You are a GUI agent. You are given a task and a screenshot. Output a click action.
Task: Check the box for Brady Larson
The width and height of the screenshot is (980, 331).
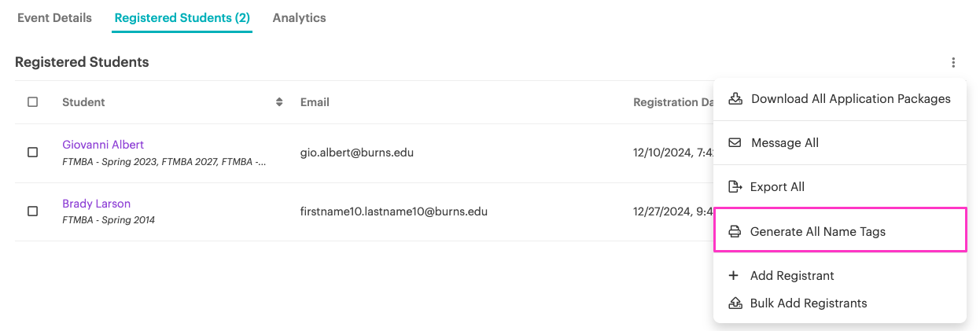coord(32,211)
